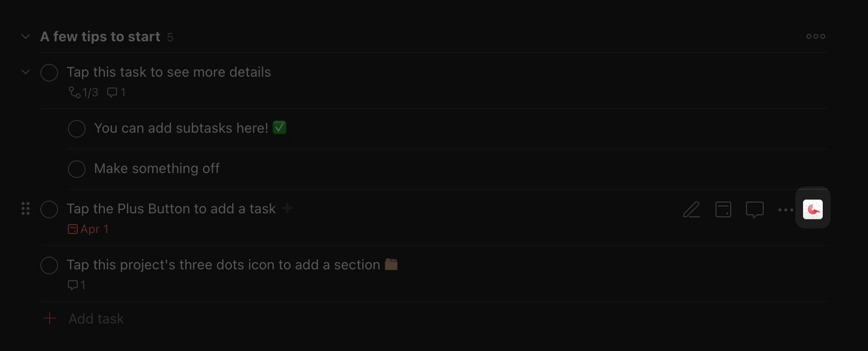This screenshot has width=868, height=351.
Task: Click the overdue date label Apr 1
Action: [x=94, y=229]
